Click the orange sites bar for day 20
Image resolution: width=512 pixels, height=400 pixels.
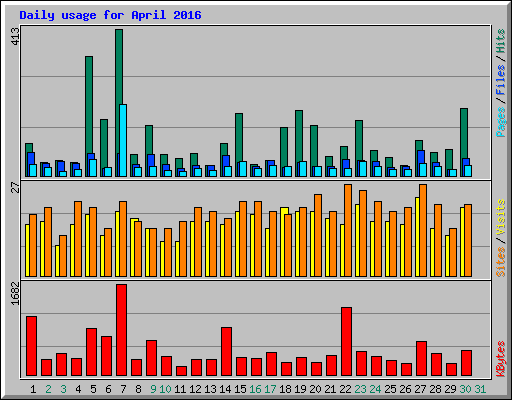pos(318,235)
